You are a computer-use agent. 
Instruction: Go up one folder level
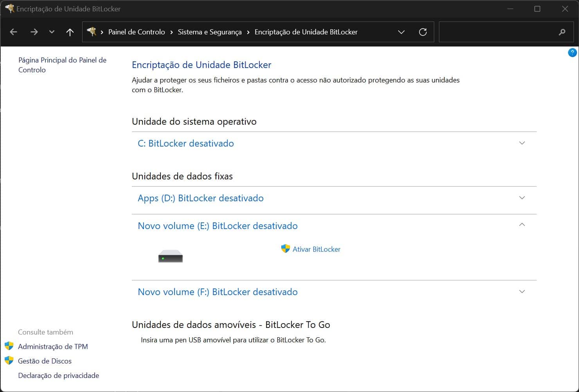click(x=70, y=32)
